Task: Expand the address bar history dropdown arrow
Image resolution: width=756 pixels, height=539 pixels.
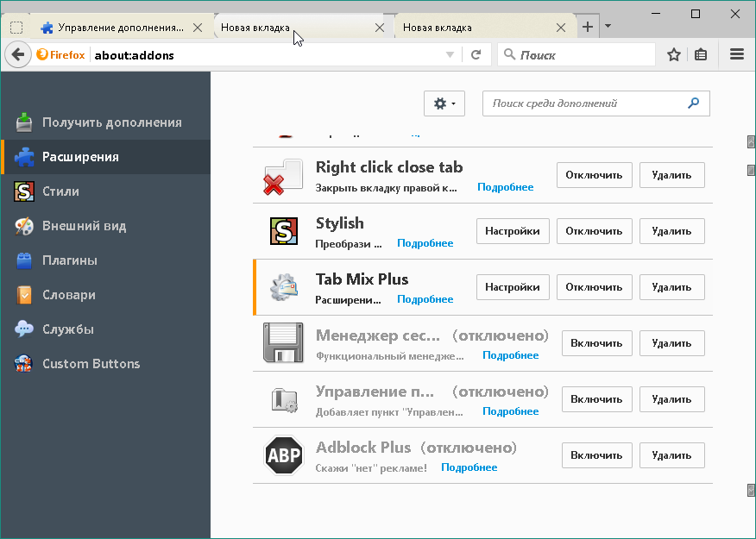Action: pos(450,54)
